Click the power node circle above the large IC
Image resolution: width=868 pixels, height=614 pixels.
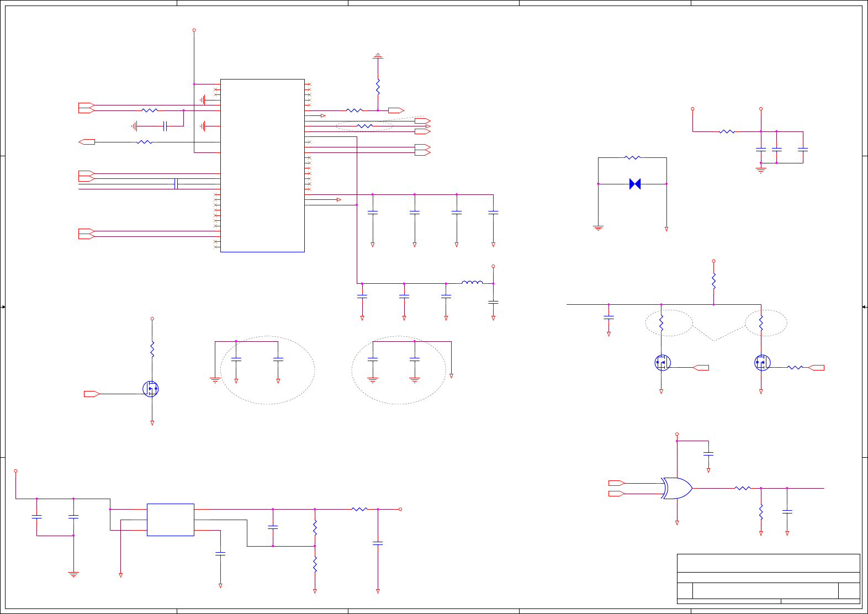pos(194,30)
